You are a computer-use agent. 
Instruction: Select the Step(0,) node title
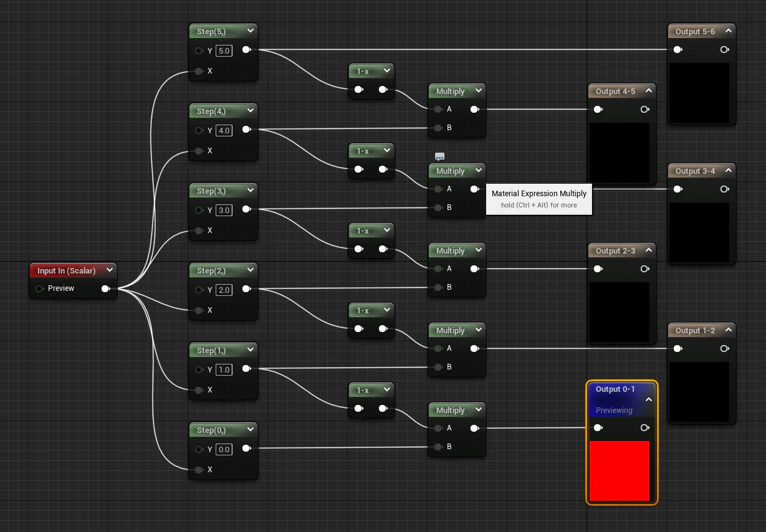pyautogui.click(x=211, y=430)
